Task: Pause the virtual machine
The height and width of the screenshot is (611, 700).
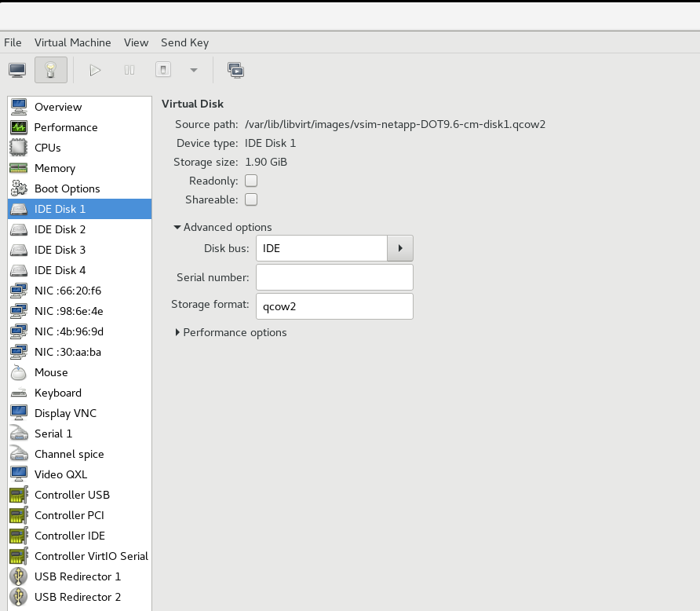Action: (x=128, y=69)
